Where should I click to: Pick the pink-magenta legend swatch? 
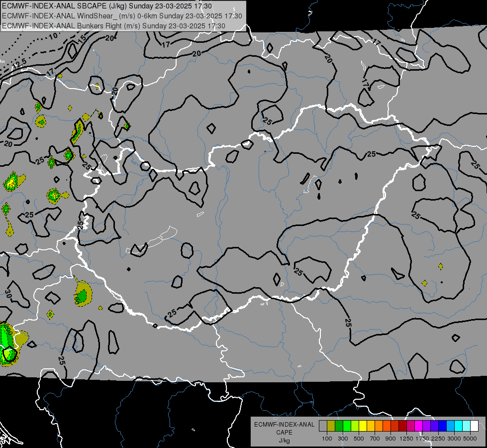pos(410,426)
